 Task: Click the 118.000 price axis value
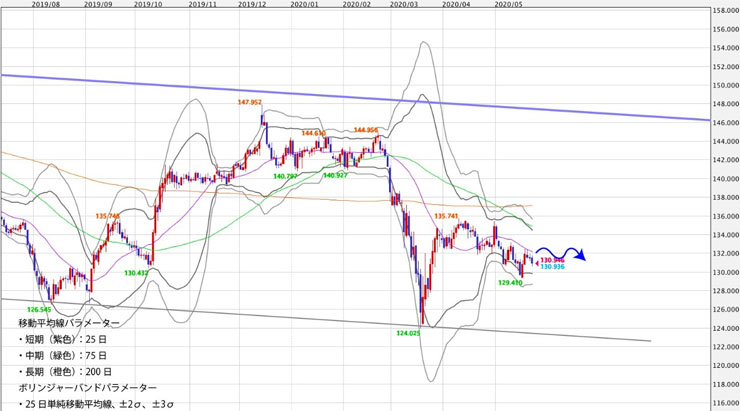click(x=726, y=384)
